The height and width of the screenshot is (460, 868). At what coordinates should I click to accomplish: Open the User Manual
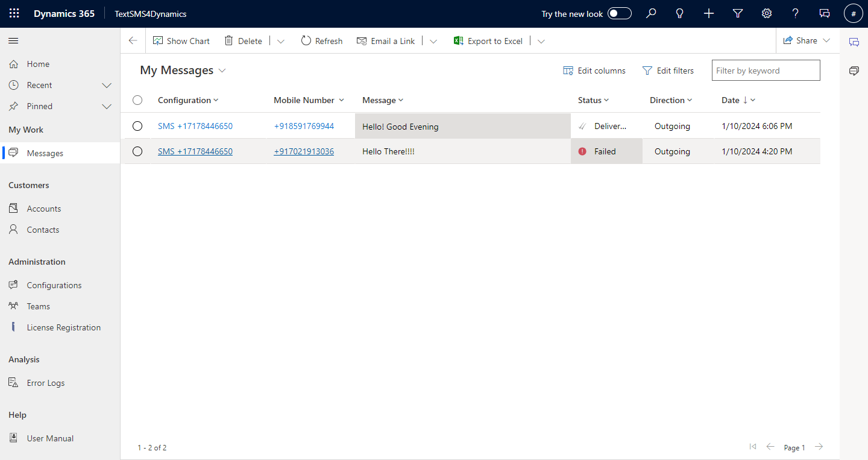[x=49, y=438]
